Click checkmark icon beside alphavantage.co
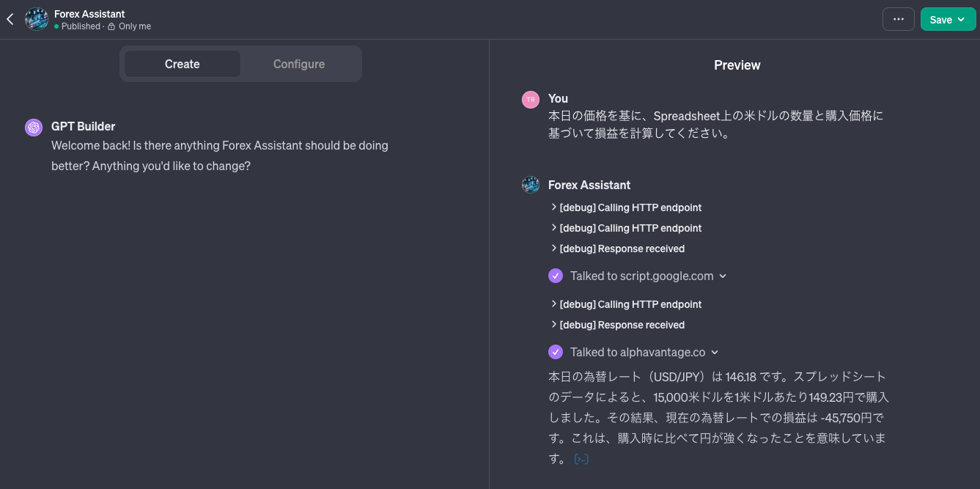 556,353
